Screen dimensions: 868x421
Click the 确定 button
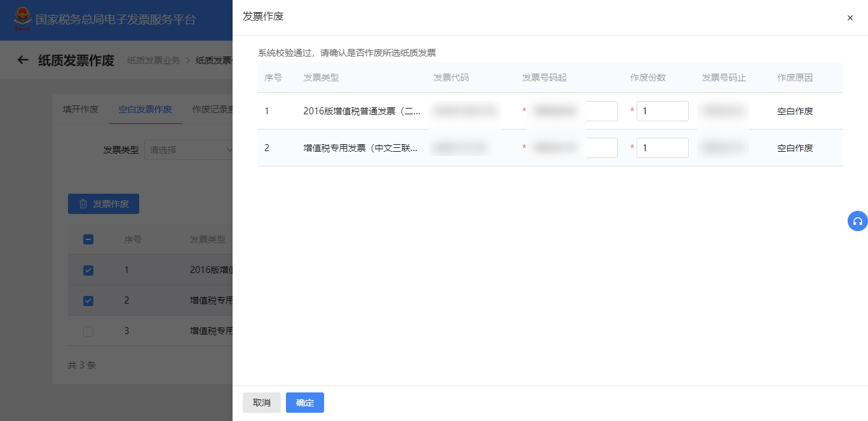(x=305, y=403)
